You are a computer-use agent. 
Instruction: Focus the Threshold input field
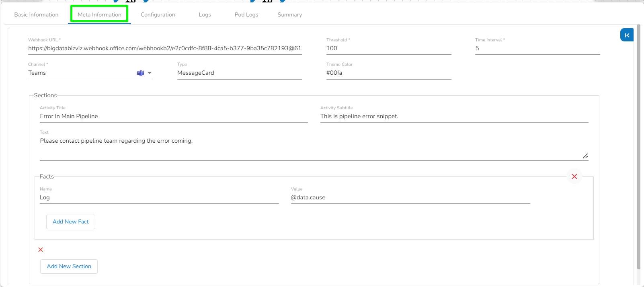pos(388,48)
